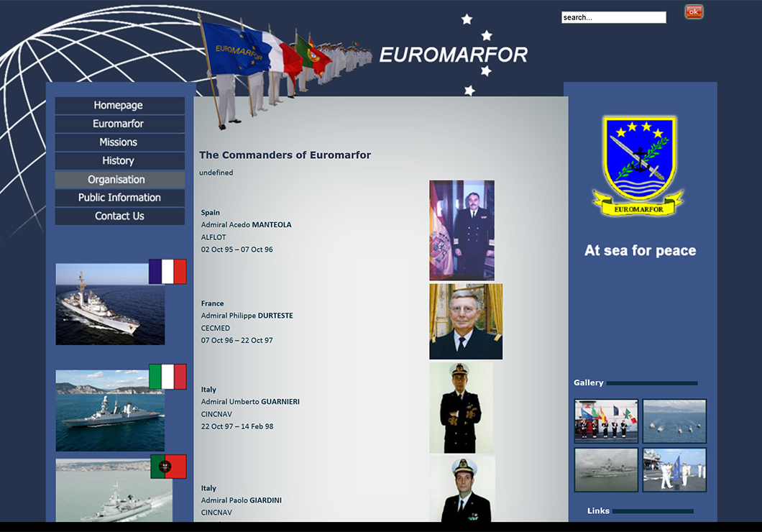The image size is (762, 532).
Task: Click the dates 02 Oct 95 – 07 Oct 96
Action: 237,249
